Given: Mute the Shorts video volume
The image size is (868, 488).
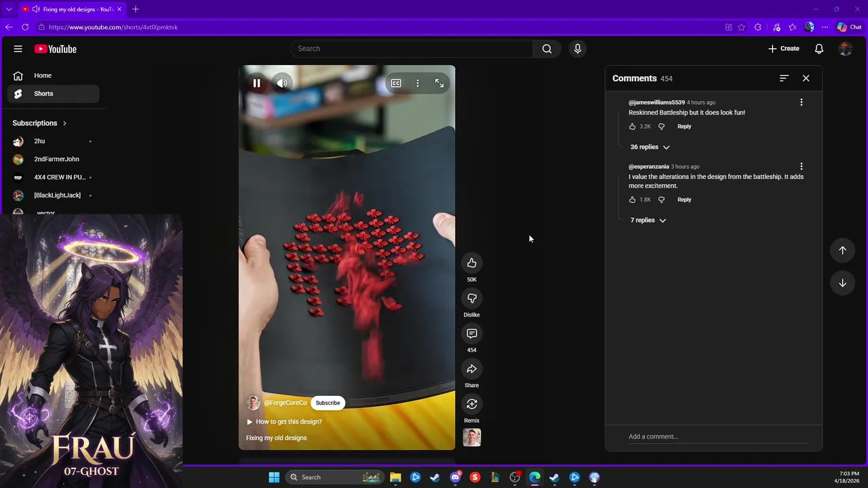Looking at the screenshot, I should [282, 83].
